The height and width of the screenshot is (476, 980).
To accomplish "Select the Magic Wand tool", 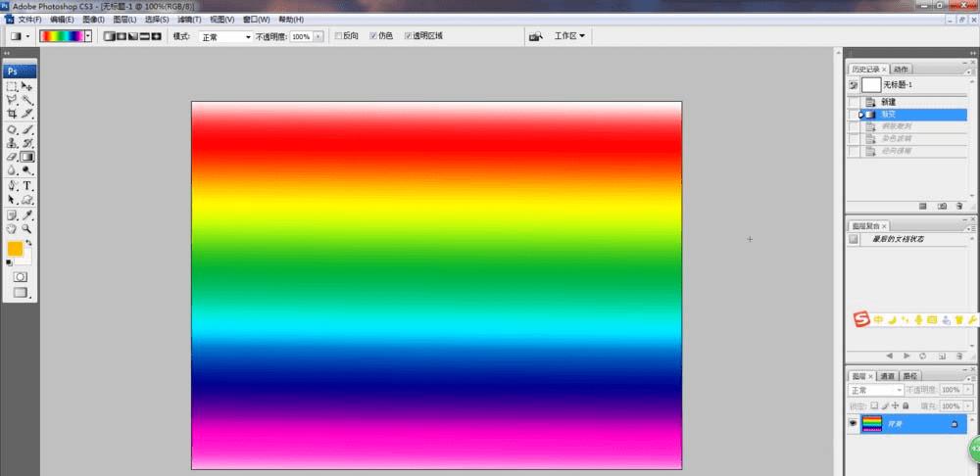I will point(26,100).
